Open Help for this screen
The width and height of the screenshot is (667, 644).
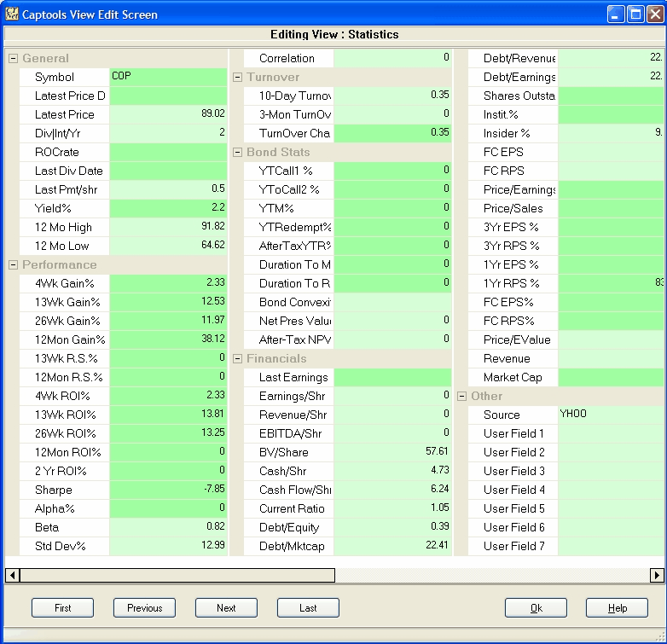[x=617, y=608]
